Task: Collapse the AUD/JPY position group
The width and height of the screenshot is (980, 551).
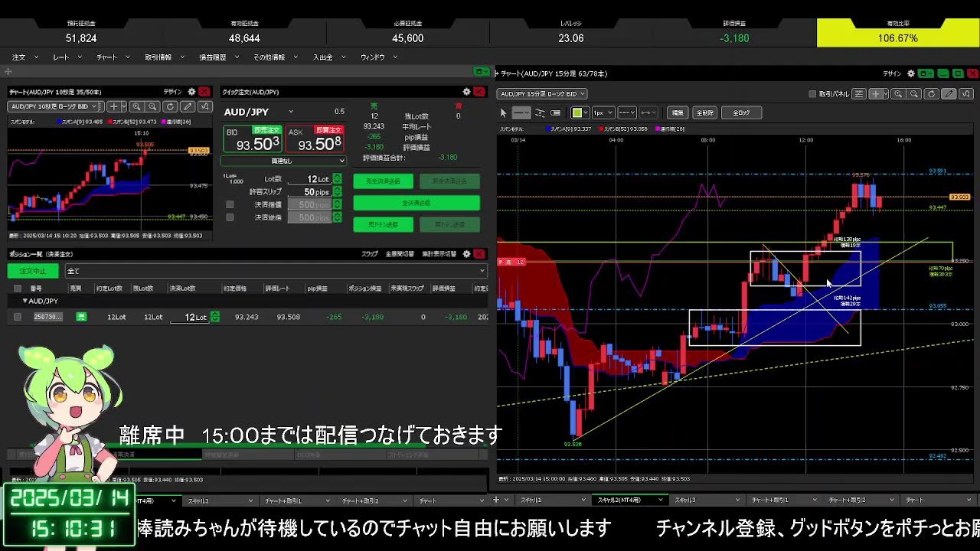Action: pos(24,302)
